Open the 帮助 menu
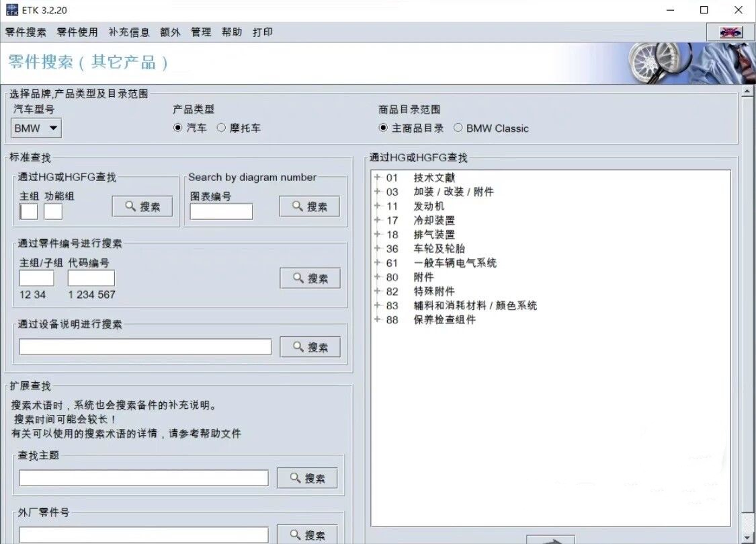Image resolution: width=756 pixels, height=544 pixels. point(232,32)
